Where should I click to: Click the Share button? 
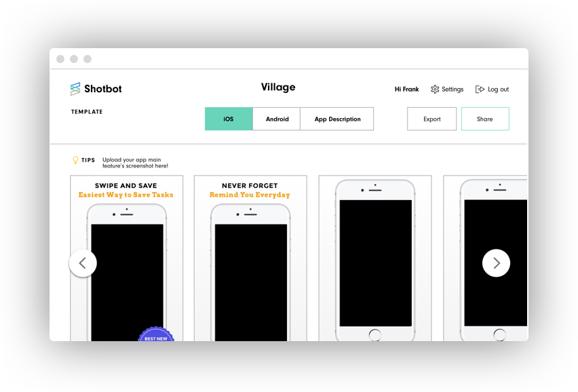point(485,119)
